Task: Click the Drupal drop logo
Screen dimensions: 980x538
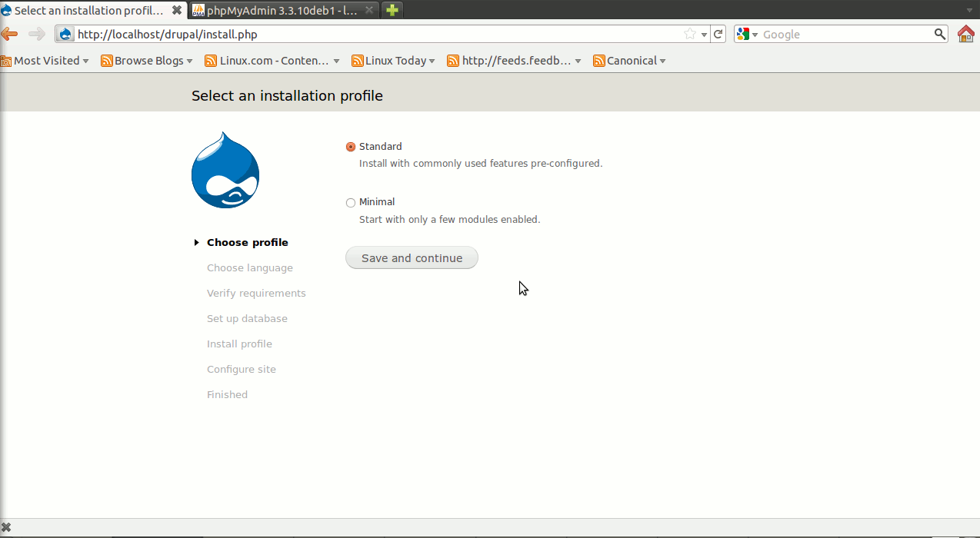Action: point(225,170)
